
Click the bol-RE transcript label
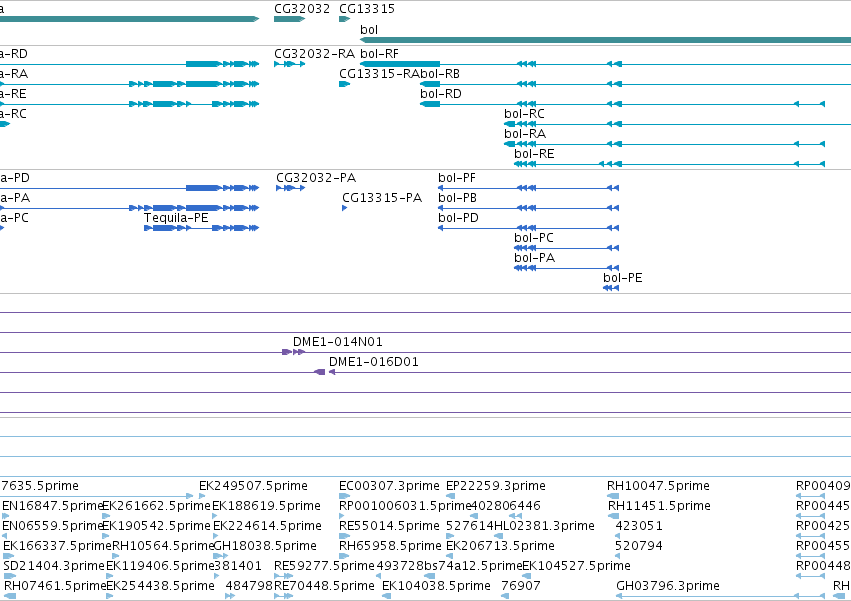click(x=535, y=154)
